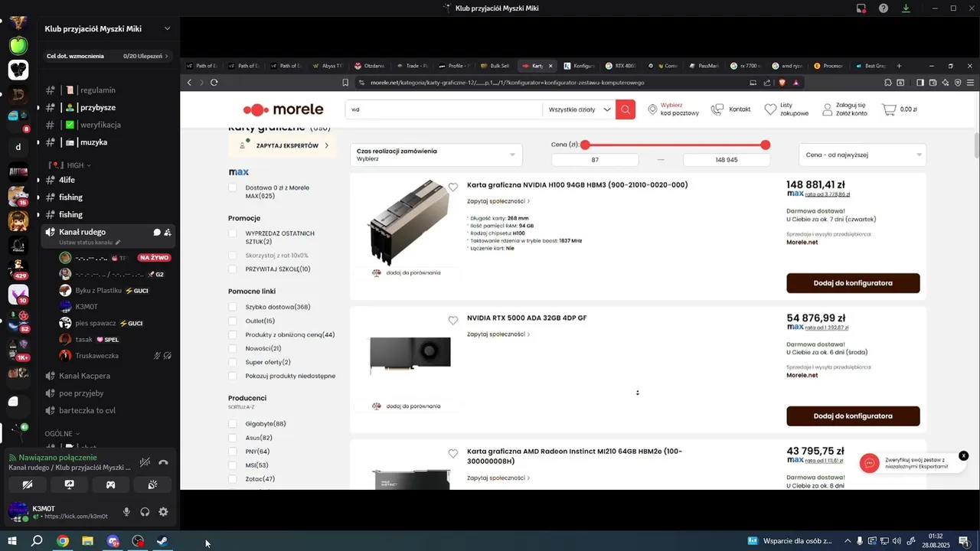Tick the Nowości checkbox

233,348
